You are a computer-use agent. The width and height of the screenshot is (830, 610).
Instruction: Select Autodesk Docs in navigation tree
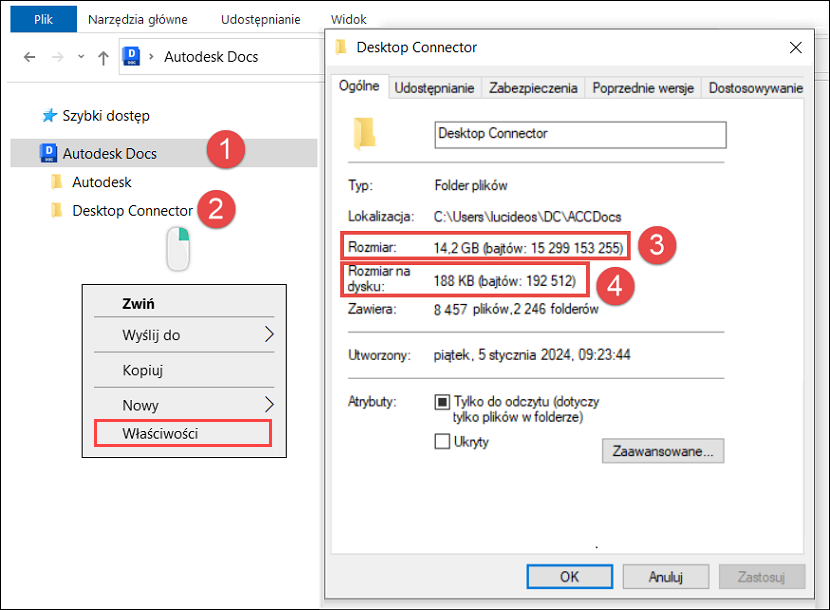pos(164,153)
